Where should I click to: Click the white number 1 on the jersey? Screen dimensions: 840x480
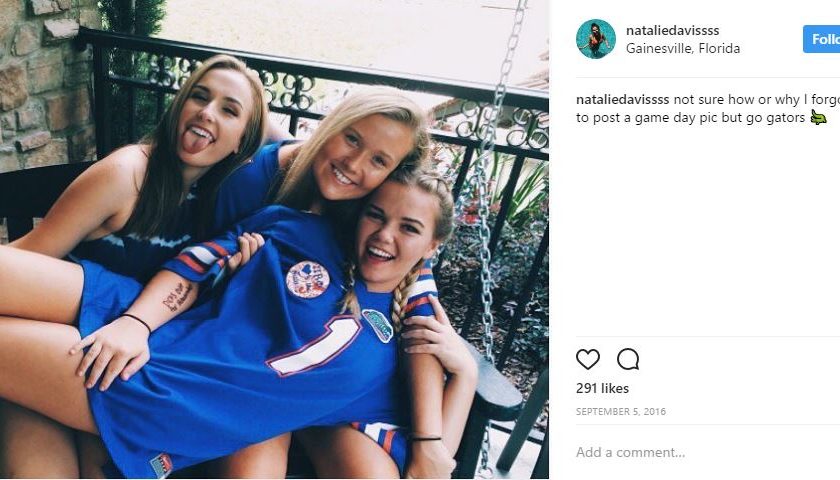(315, 346)
